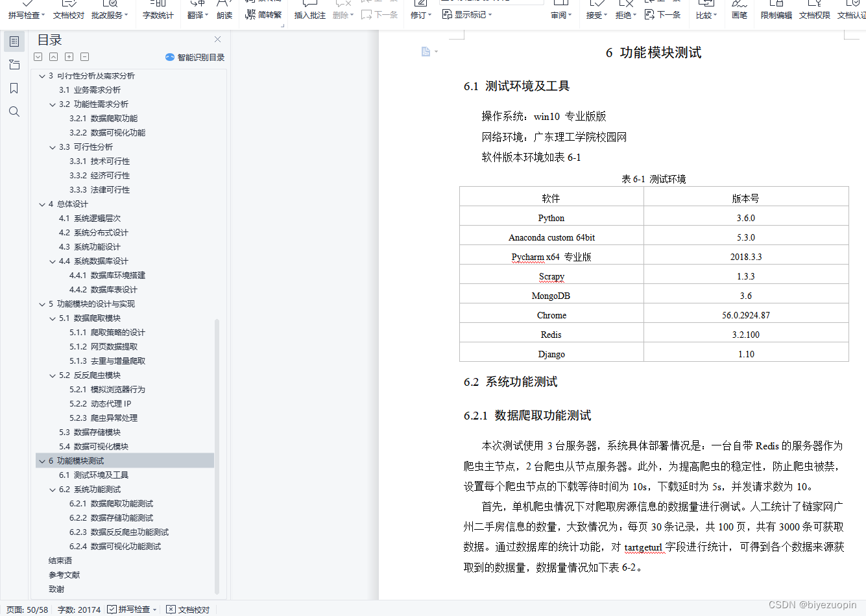Collapse the '6 功能模块测试' node
Viewport: 866px width, 616px height.
[42, 461]
